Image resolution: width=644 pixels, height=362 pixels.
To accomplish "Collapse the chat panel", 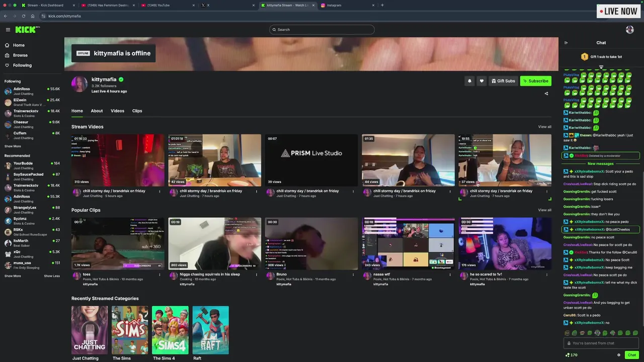I will tap(566, 43).
